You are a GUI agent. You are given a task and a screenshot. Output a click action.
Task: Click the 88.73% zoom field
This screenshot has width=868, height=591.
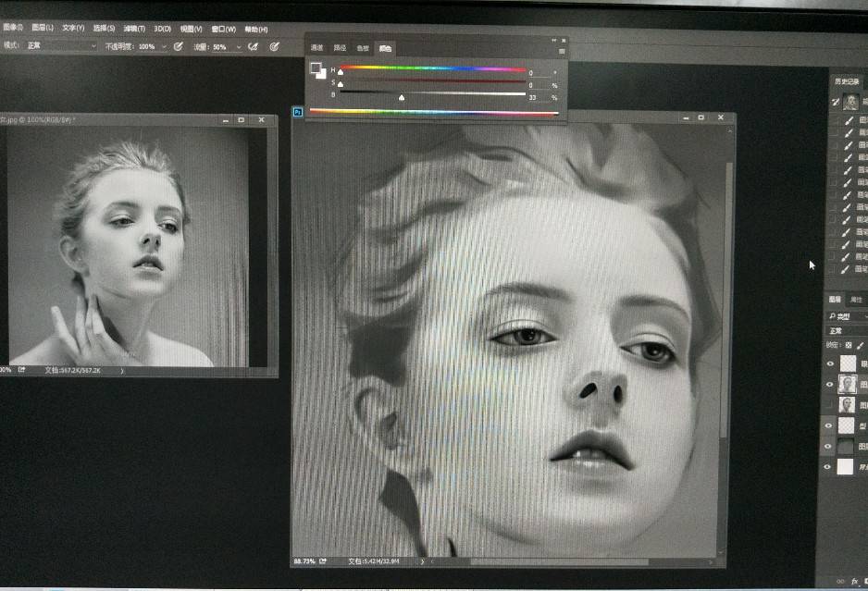click(304, 561)
